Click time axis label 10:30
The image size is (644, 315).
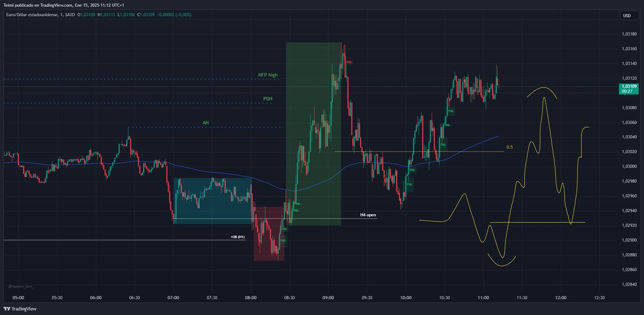[x=444, y=297]
